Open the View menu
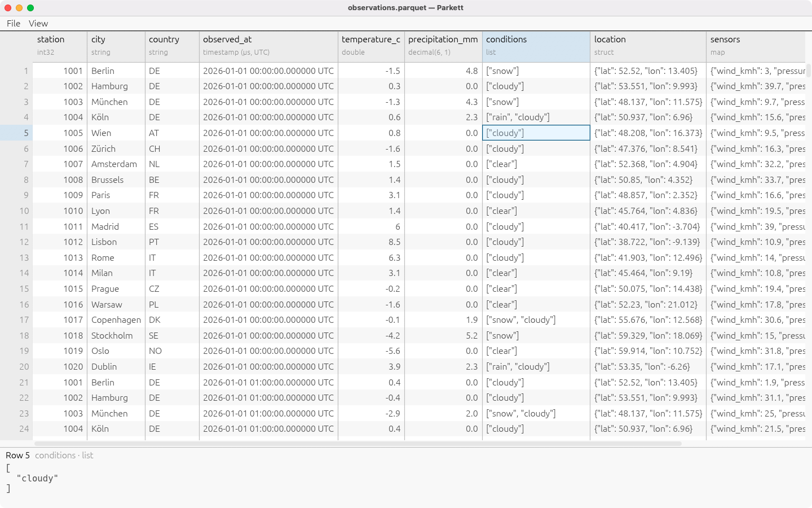The width and height of the screenshot is (812, 508). (x=38, y=23)
